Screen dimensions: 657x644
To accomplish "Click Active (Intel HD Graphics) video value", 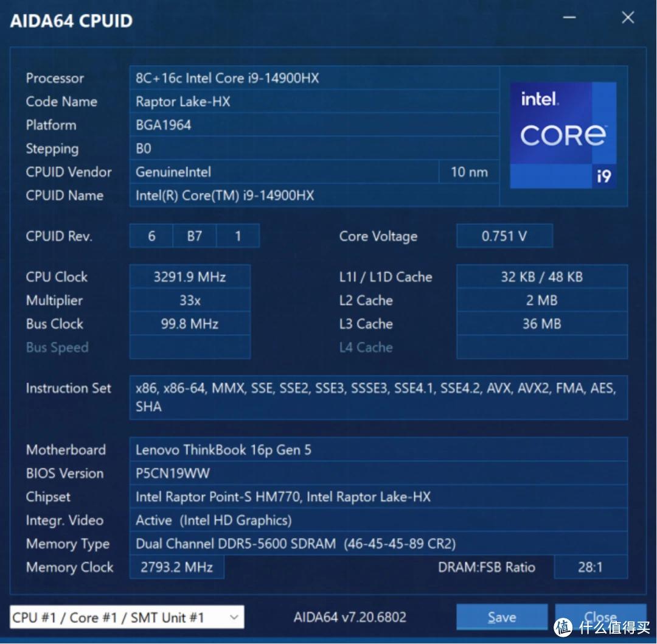I will tap(378, 520).
